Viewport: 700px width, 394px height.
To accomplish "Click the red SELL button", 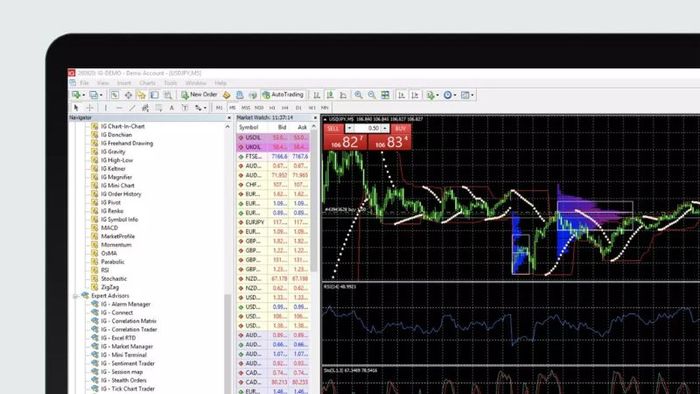I will point(333,129).
